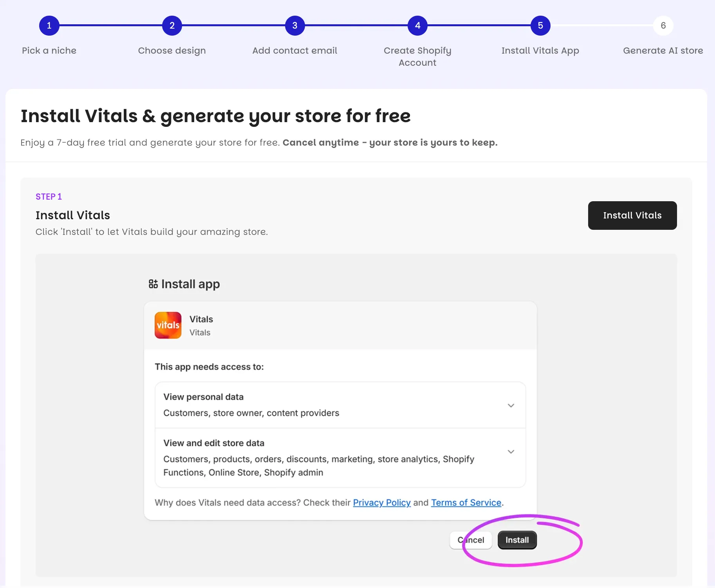Screen dimensions: 715x588
Task: Click the 'STEP 1' purple label
Action: (x=49, y=197)
